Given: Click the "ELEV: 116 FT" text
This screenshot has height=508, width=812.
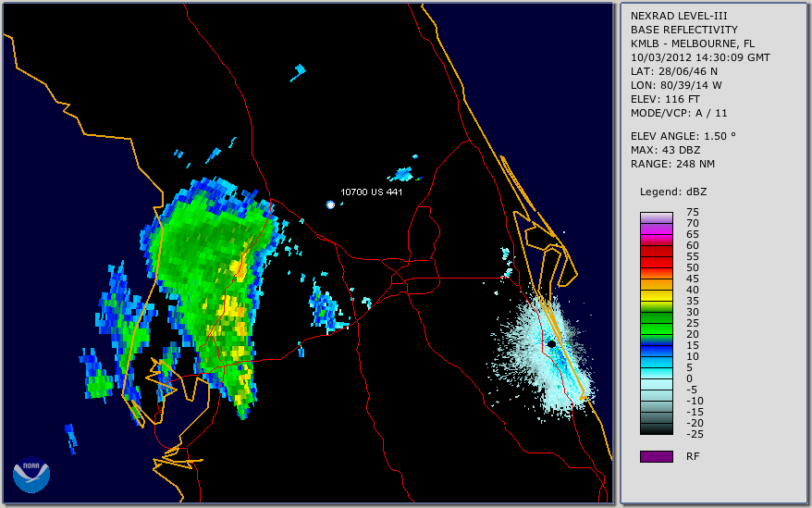Looking at the screenshot, I should [665, 99].
